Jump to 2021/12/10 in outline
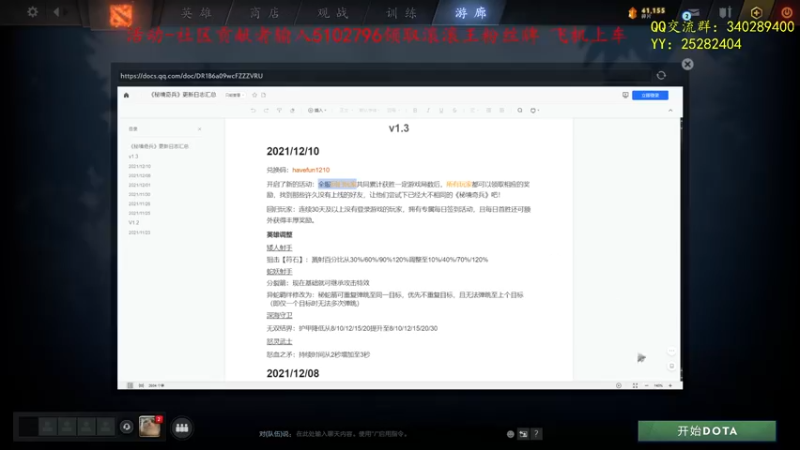Viewport: 800px width, 450px height. click(x=139, y=166)
